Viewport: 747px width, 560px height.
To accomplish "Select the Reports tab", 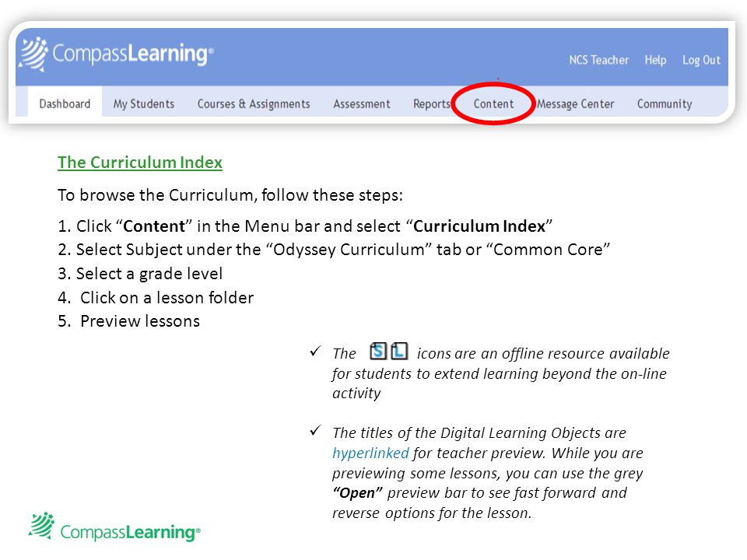I will coord(432,103).
